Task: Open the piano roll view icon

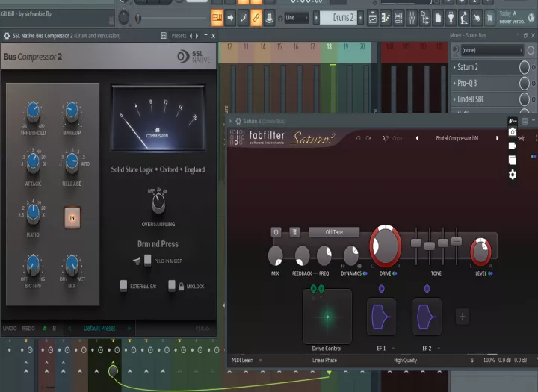Action: point(386,18)
